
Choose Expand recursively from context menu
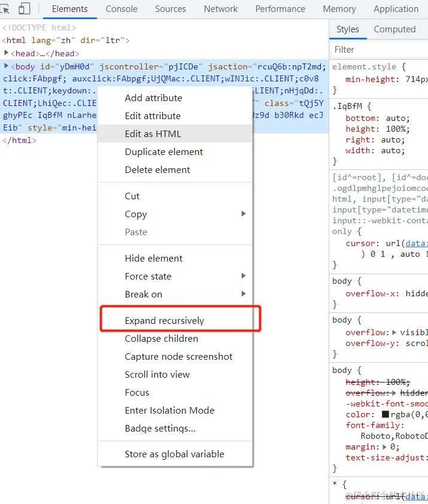pos(175,320)
